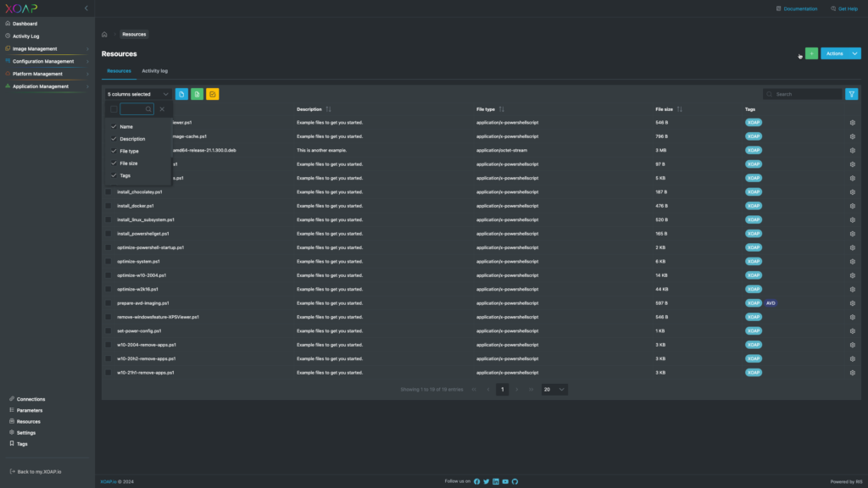Toggle the Tags column checkbox
This screenshot has width=868, height=488.
tap(114, 175)
